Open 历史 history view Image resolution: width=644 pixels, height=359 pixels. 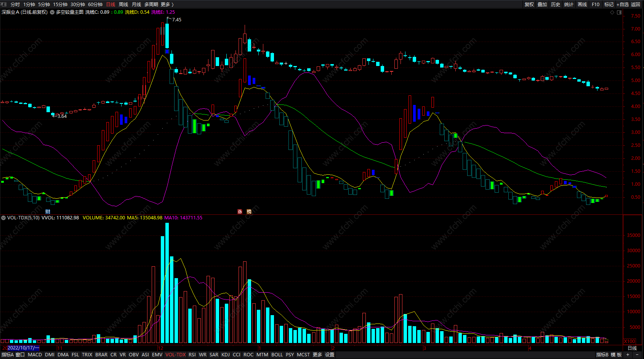point(556,5)
